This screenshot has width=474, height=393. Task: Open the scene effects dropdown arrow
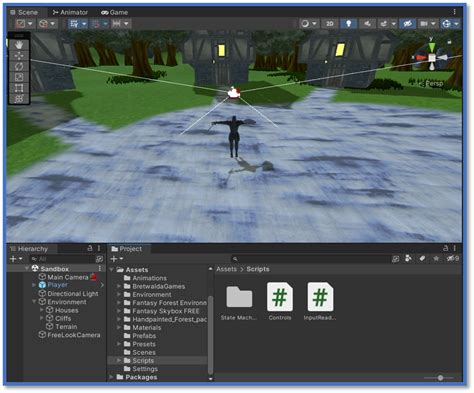coord(394,24)
